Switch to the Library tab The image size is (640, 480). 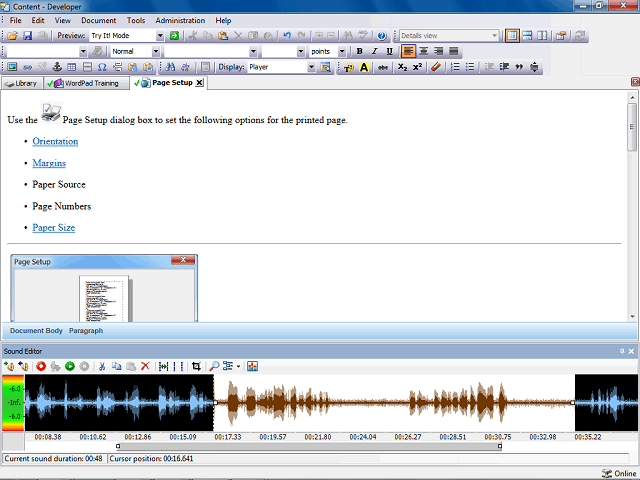click(22, 83)
